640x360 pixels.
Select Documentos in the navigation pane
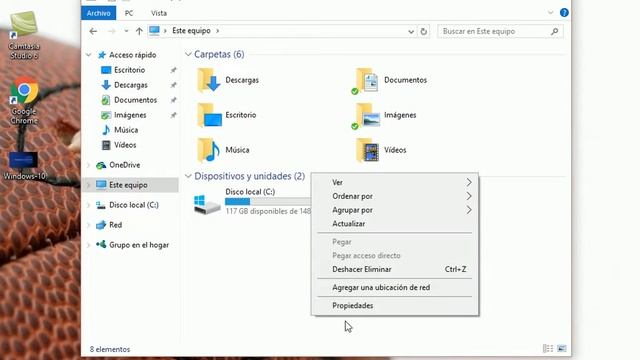(x=135, y=100)
